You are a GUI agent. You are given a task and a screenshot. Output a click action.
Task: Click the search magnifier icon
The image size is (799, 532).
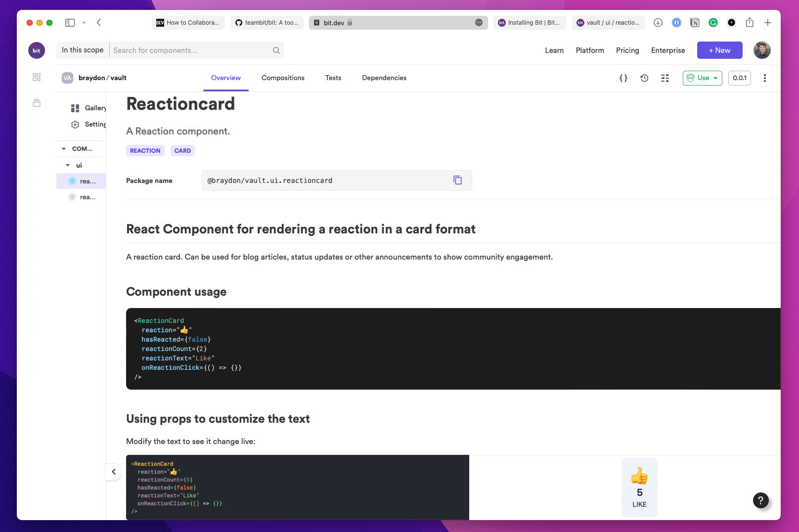pos(276,50)
